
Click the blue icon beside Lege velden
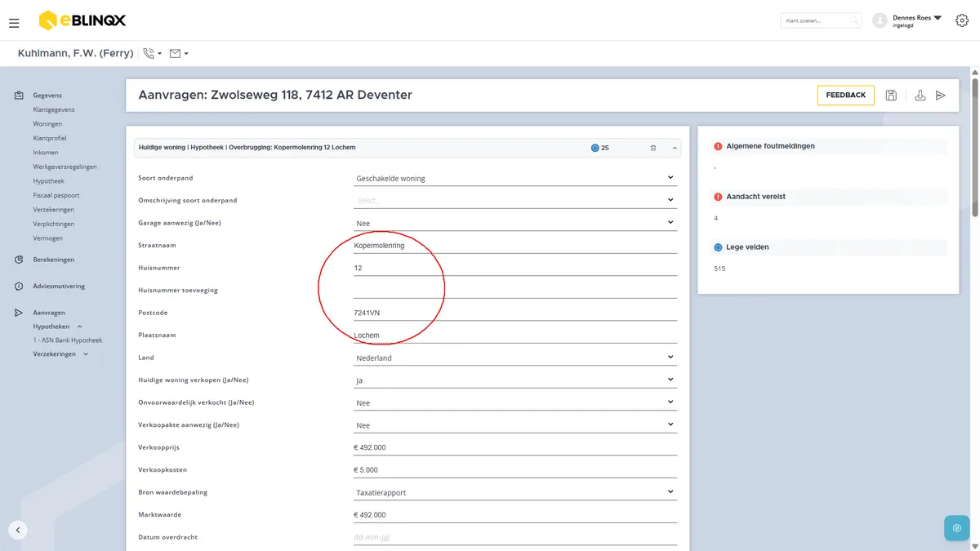pyautogui.click(x=718, y=247)
